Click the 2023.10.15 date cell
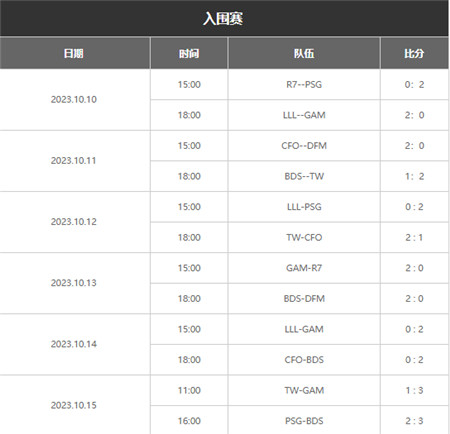This screenshot has width=450, height=434. 75,405
